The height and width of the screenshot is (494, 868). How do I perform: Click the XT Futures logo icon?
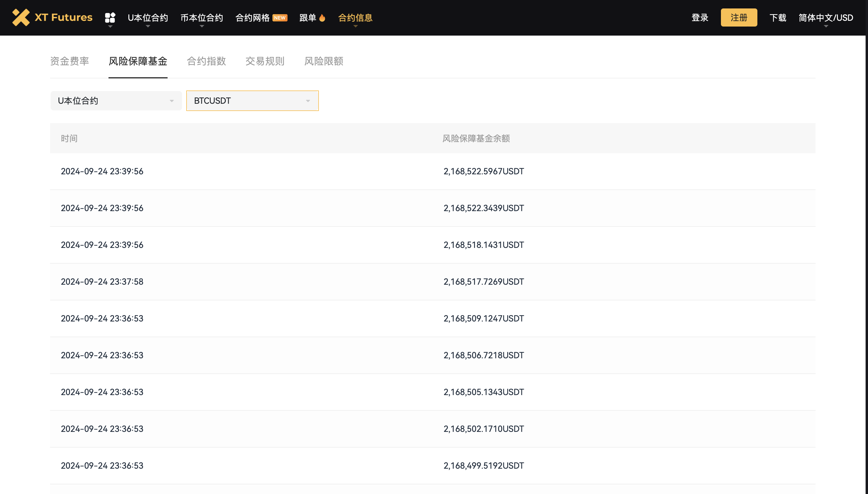click(x=21, y=17)
